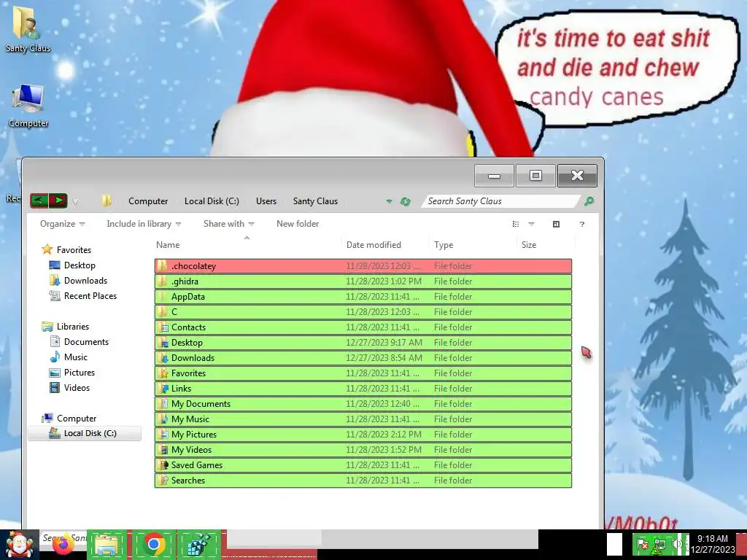The height and width of the screenshot is (560, 747).
Task: Select the .ghidra folder row
Action: click(363, 281)
